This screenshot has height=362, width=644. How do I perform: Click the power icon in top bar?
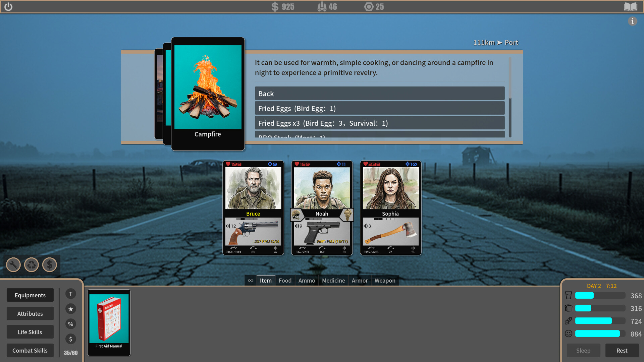pos(8,7)
